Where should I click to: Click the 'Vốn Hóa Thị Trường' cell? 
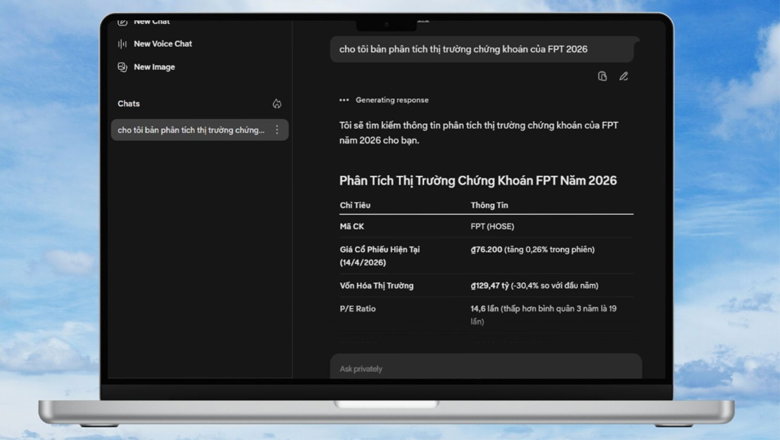click(x=377, y=285)
